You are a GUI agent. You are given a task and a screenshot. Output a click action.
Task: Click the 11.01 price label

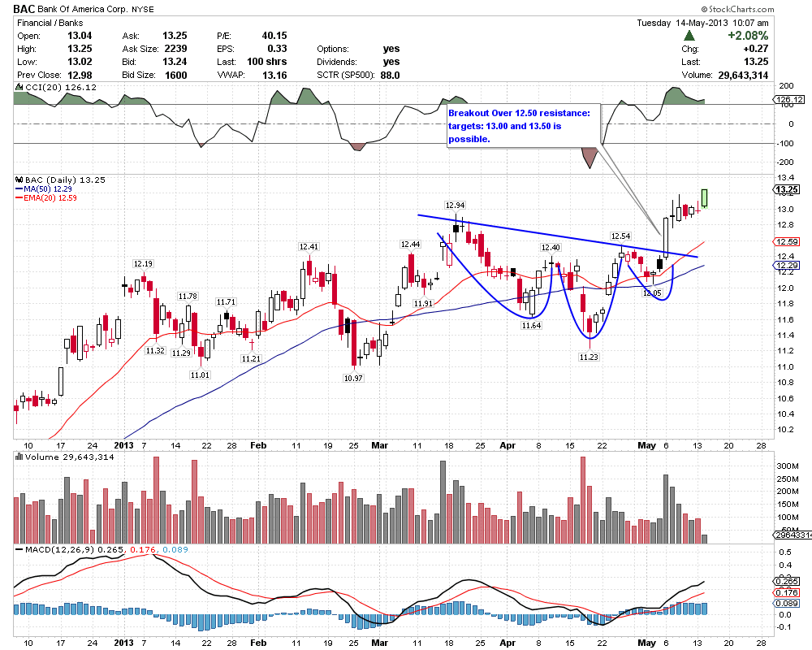click(x=200, y=375)
